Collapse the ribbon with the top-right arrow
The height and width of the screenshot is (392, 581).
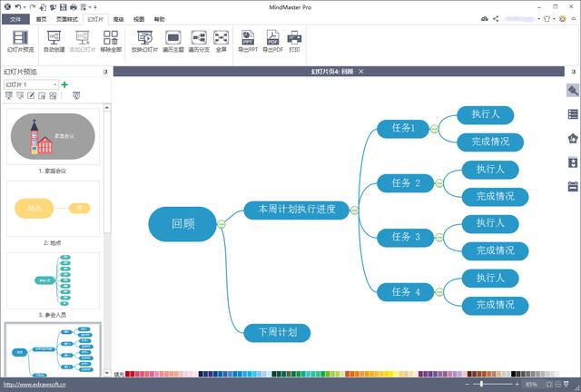576,18
